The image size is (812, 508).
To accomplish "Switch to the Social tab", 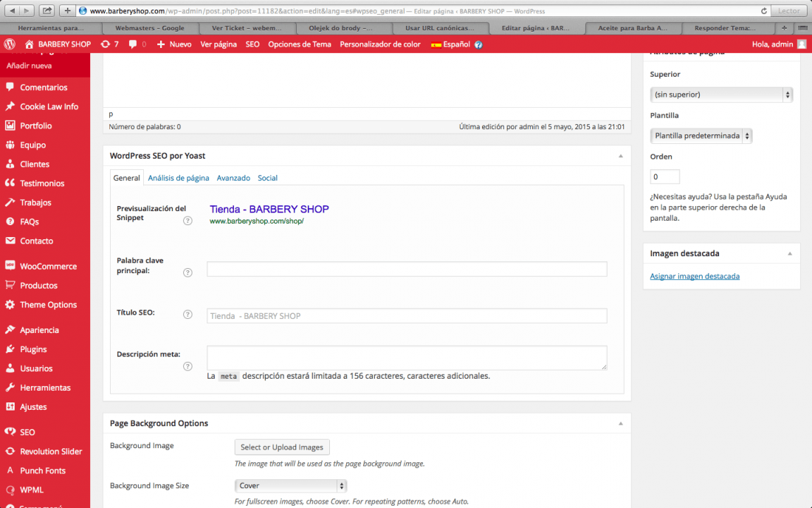I will tap(268, 178).
